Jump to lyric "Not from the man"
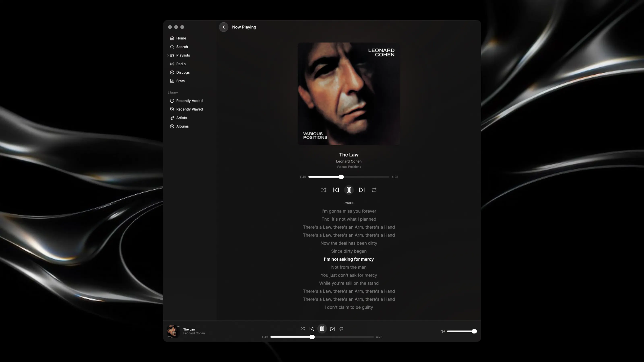The width and height of the screenshot is (644, 362). 349,267
